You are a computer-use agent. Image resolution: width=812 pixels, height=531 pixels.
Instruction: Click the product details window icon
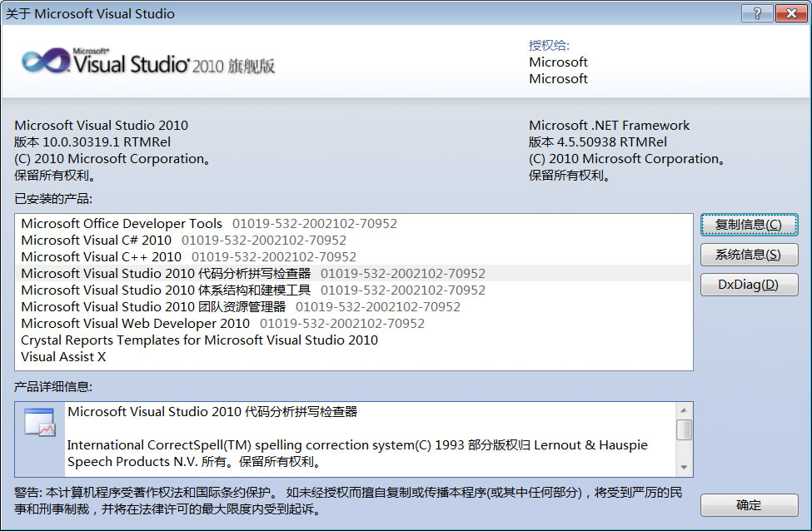[40, 422]
